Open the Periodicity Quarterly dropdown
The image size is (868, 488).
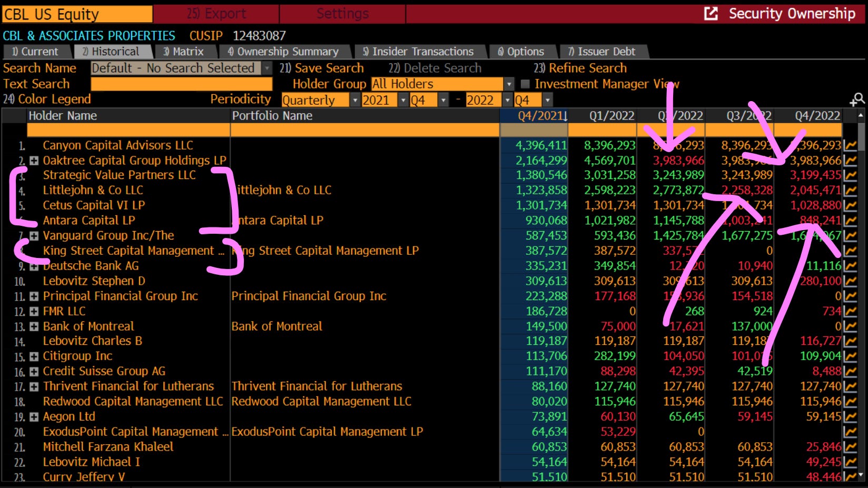click(354, 100)
